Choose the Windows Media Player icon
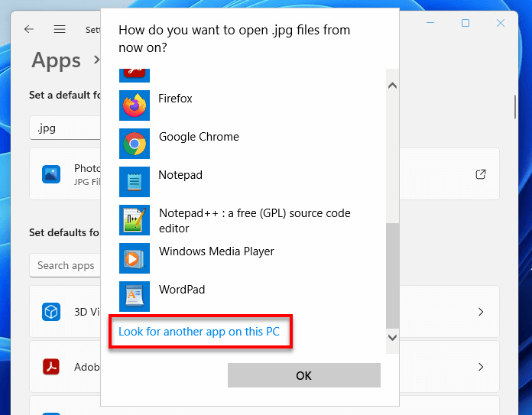Viewport: 532px width, 415px height. (135, 258)
